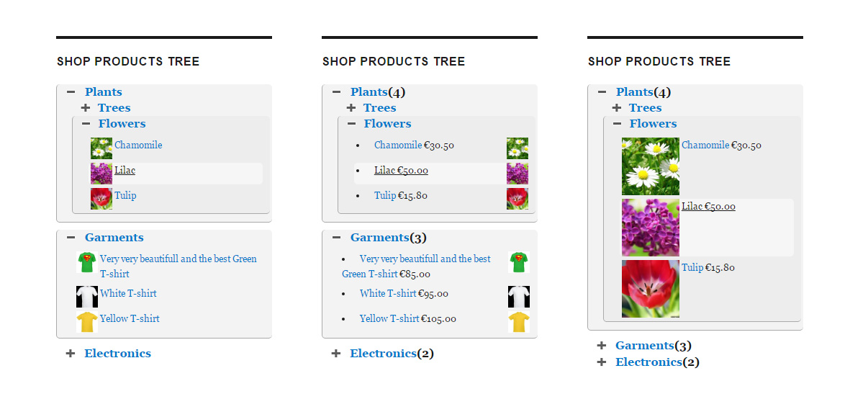Click the large Lilac photo in third tree
Screen dimensions: 868x412
[x=651, y=228]
